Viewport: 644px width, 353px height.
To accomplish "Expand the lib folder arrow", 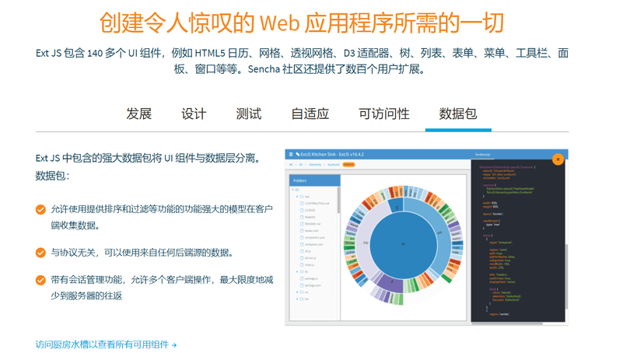I will 297,271.
